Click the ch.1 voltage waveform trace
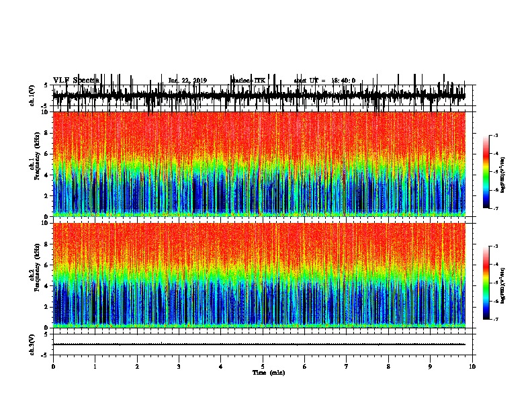 point(259,95)
